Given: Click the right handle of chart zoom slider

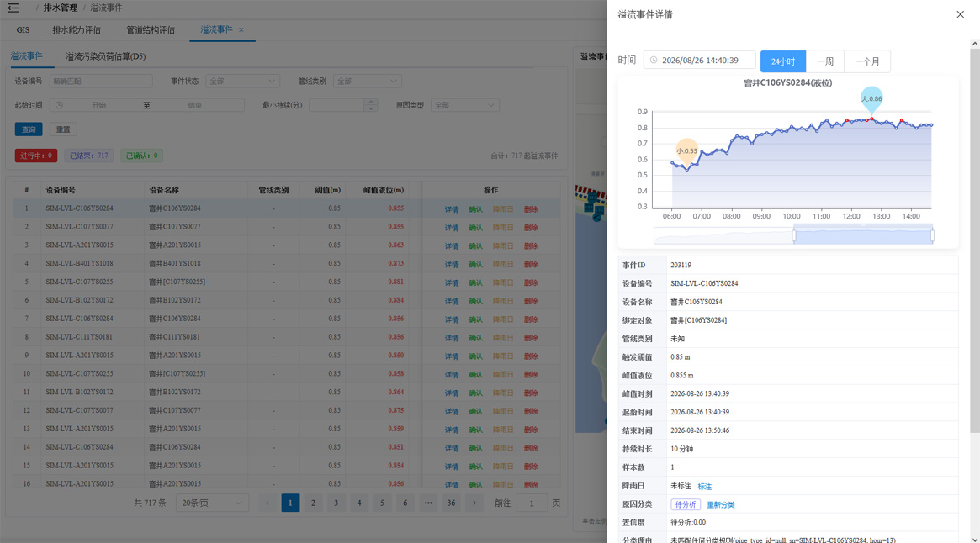Looking at the screenshot, I should tap(932, 235).
